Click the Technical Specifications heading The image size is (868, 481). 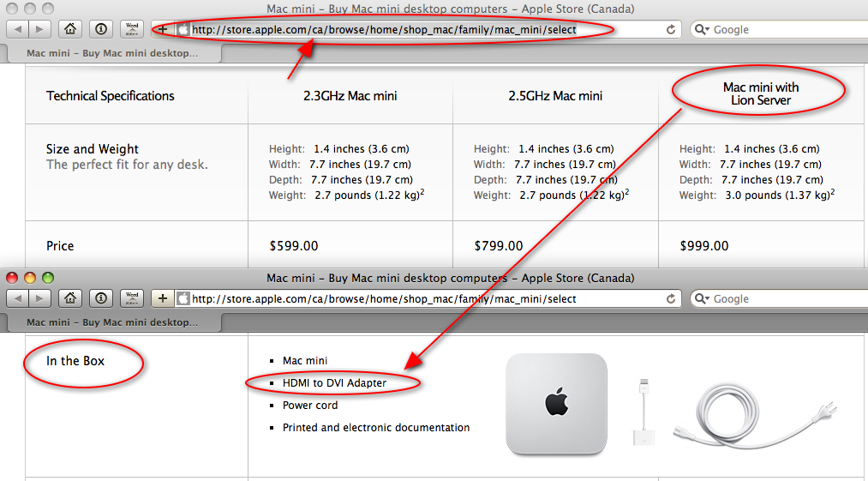(x=111, y=96)
